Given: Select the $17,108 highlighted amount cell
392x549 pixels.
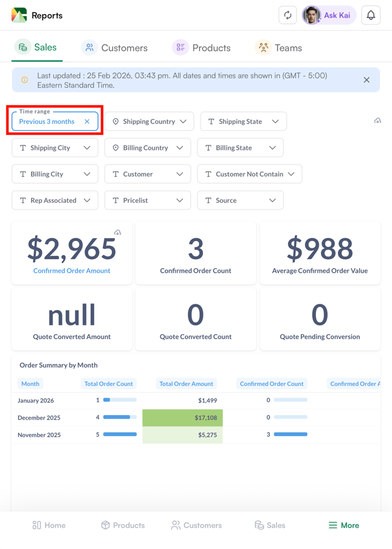Looking at the screenshot, I should 183,418.
